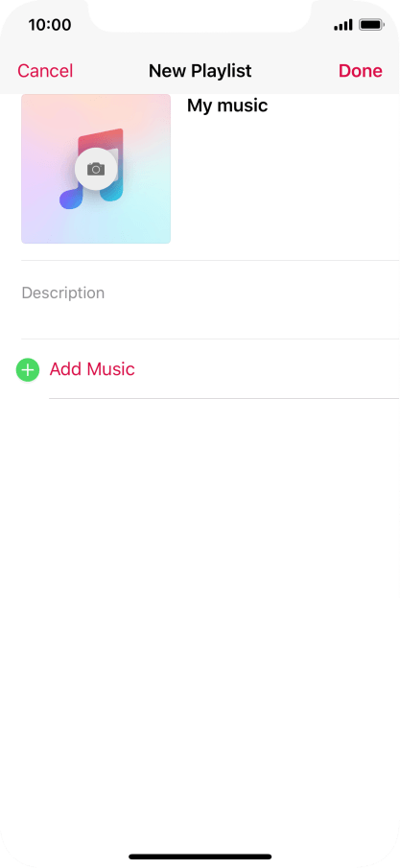This screenshot has height=868, width=400.
Task: Edit the My music playlist name
Action: click(x=227, y=106)
